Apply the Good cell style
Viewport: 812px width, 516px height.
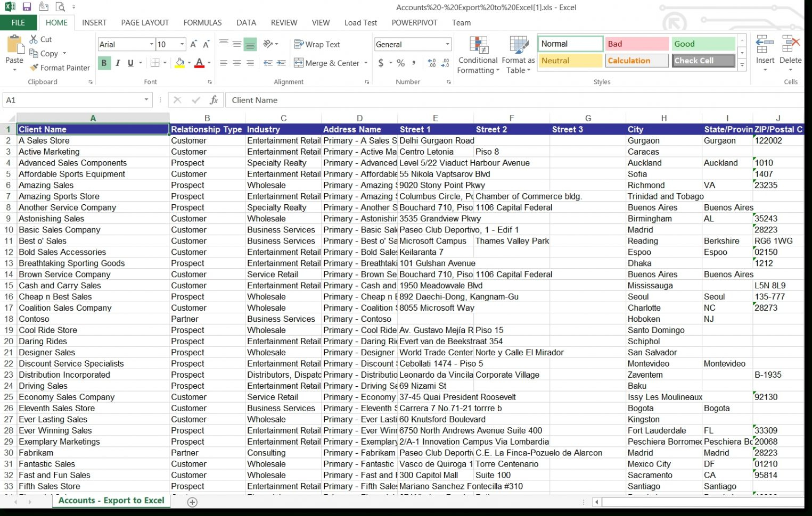tap(703, 44)
